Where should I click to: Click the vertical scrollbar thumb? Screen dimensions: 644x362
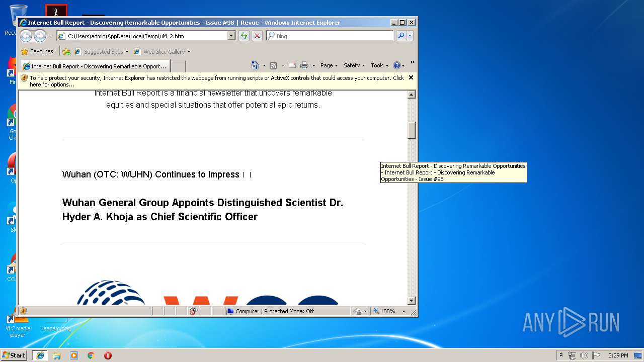point(411,130)
